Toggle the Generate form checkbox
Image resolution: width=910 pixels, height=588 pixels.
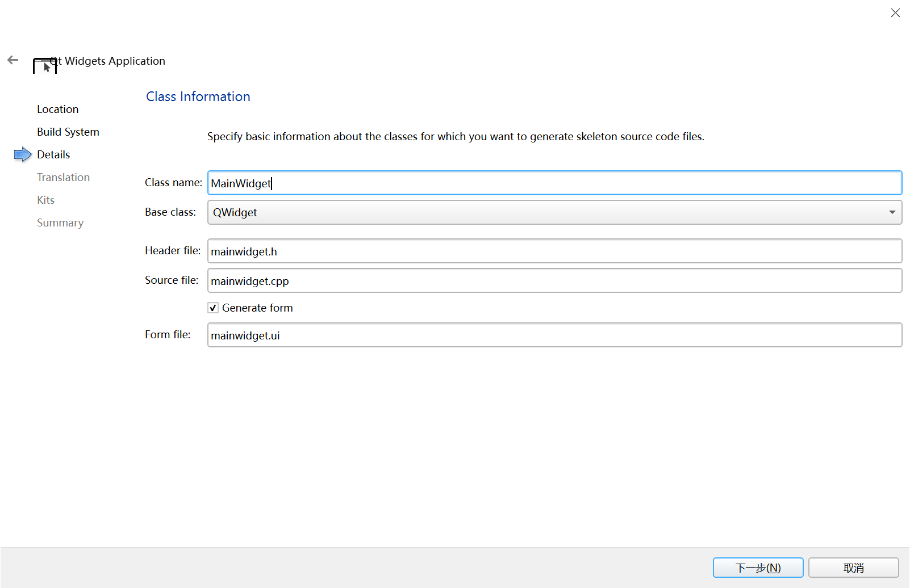click(213, 308)
